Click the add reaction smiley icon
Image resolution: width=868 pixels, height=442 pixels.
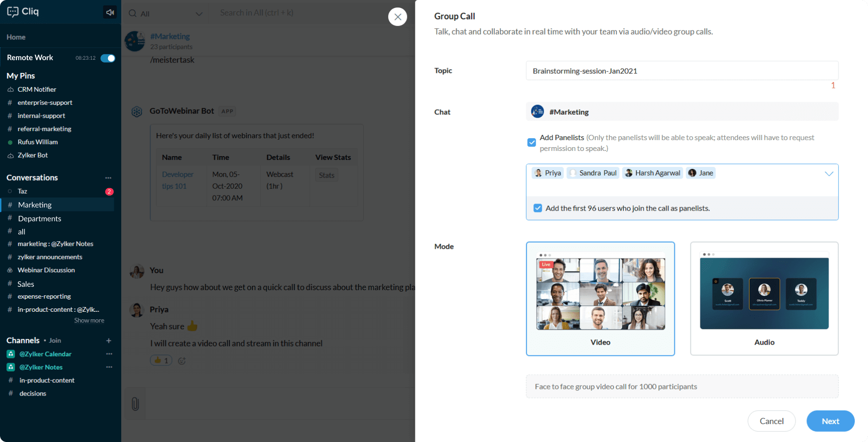(x=182, y=361)
